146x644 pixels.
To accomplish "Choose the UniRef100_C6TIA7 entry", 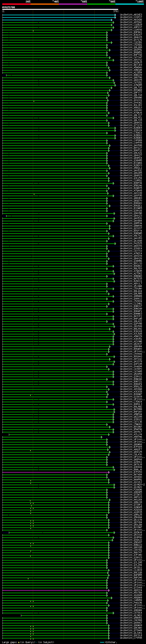I will (x=131, y=58).
